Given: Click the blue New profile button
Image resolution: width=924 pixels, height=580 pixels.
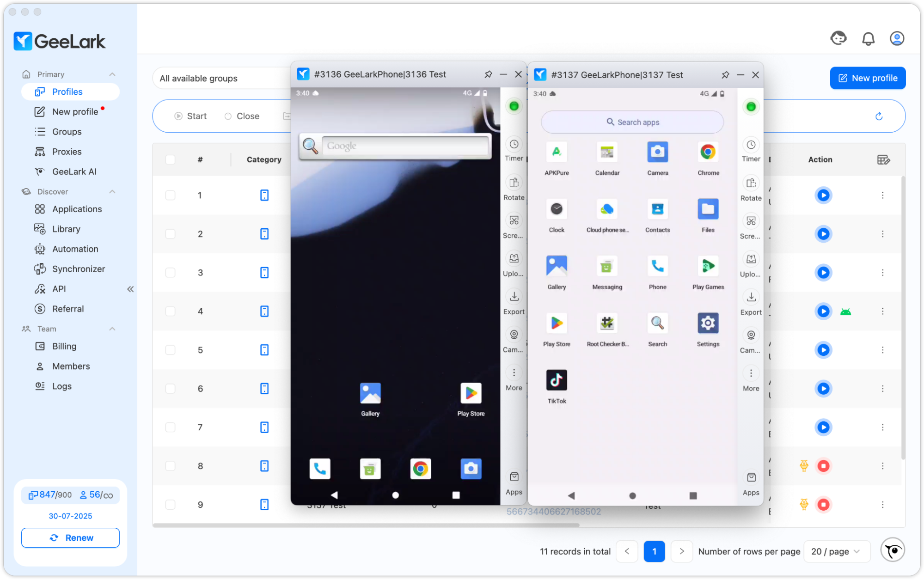Looking at the screenshot, I should point(867,78).
